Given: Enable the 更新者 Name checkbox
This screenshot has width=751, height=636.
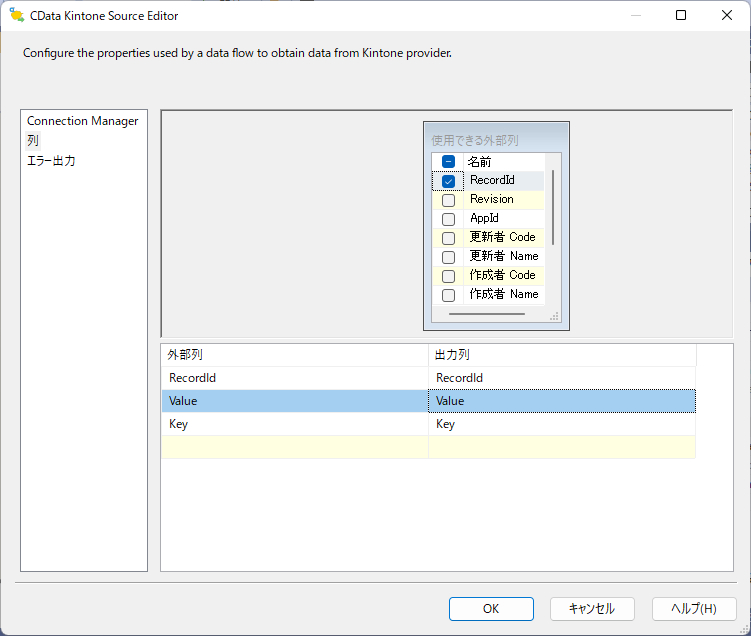Looking at the screenshot, I should (x=448, y=257).
